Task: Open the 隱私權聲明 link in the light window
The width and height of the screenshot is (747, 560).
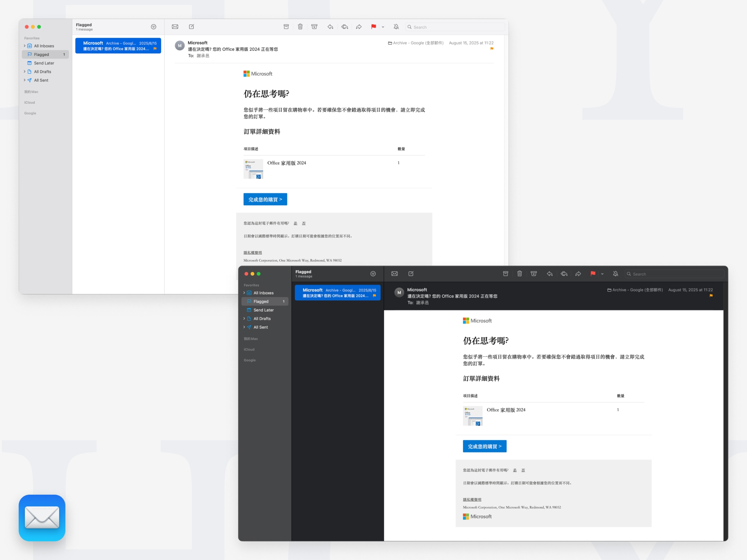Action: point(253,253)
